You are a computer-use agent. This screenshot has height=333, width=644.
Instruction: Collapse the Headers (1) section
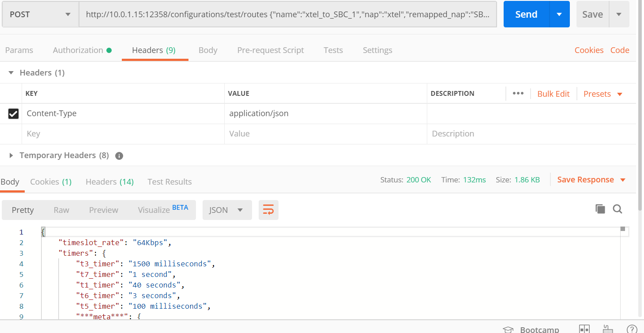pyautogui.click(x=11, y=73)
